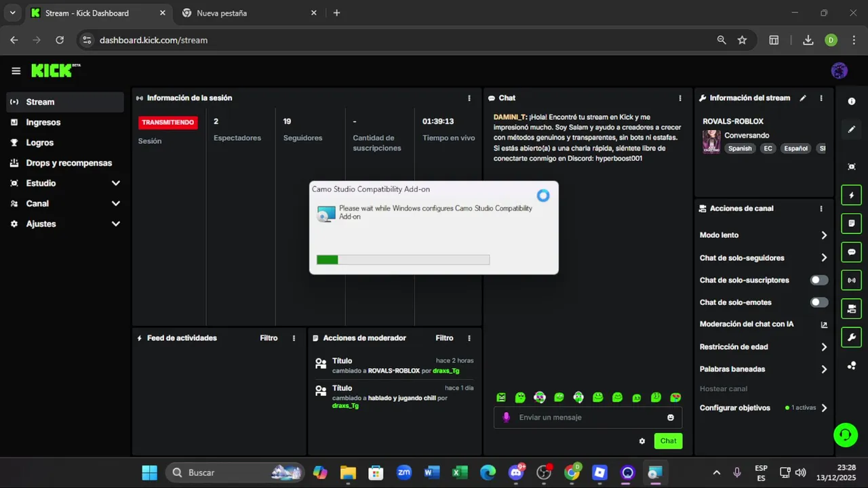Click the Conversando category thumbnail
The width and height of the screenshot is (868, 488).
(x=711, y=142)
